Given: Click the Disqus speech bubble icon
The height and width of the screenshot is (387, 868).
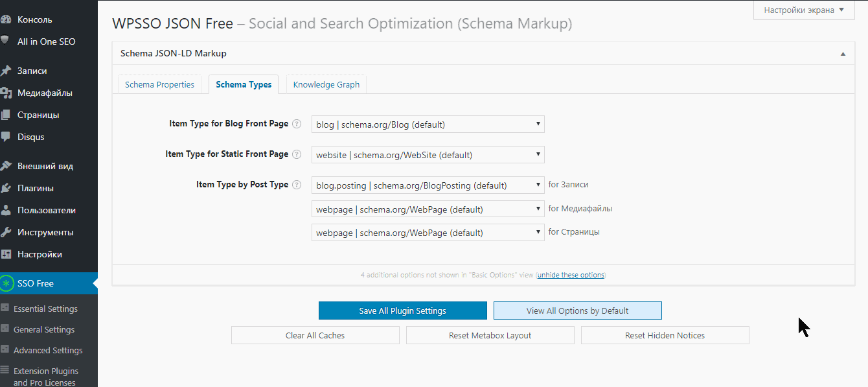Looking at the screenshot, I should pos(6,137).
